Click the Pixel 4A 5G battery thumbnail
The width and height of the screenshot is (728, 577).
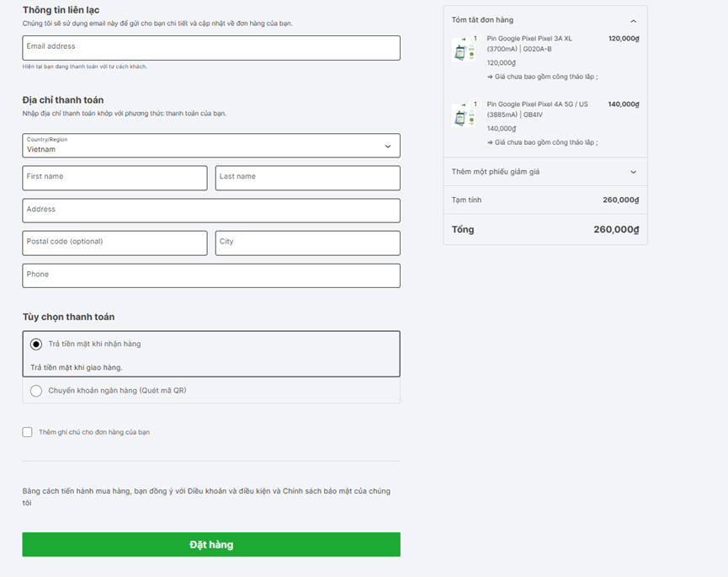click(x=464, y=115)
